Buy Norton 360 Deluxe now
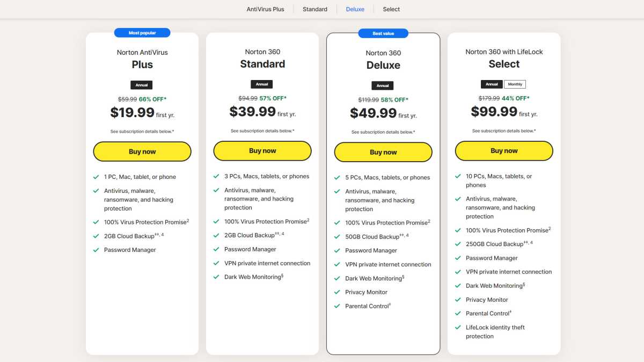This screenshot has height=362, width=644. (383, 152)
